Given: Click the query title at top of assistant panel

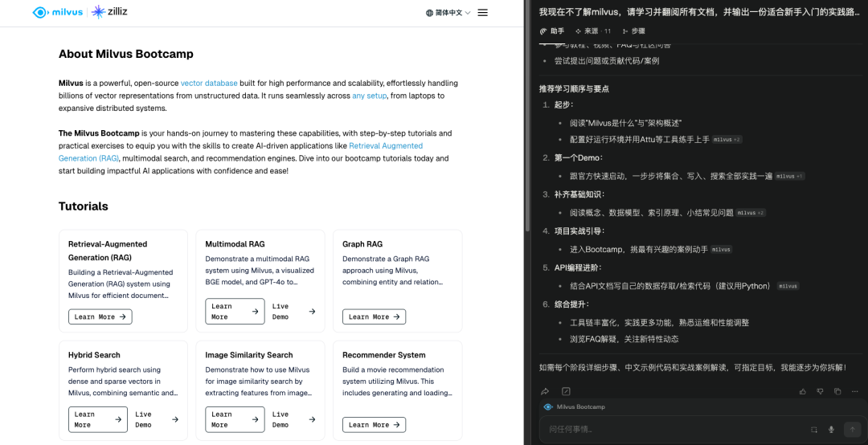Looking at the screenshot, I should [699, 11].
